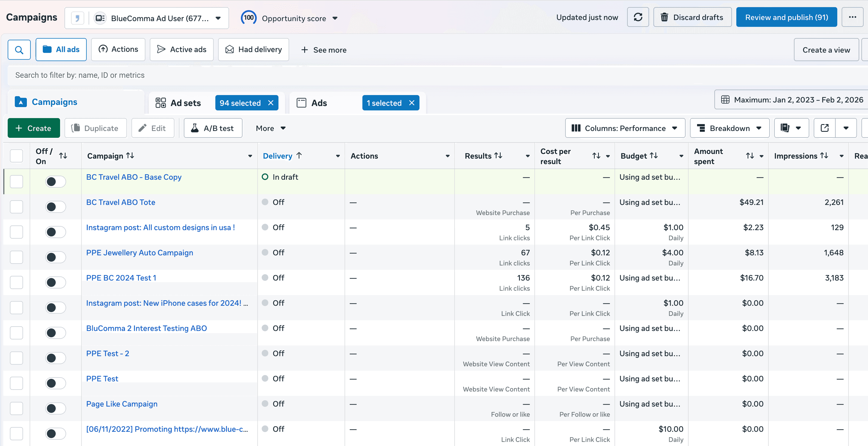The image size is (868, 446).
Task: Toggle on BC Travel ABO Tote campaign
Action: click(56, 207)
